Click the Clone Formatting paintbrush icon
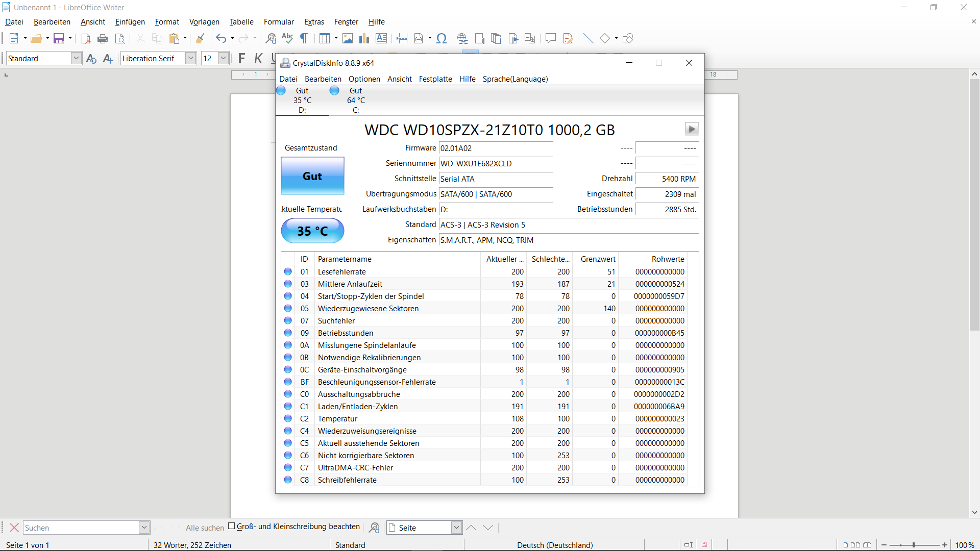 pyautogui.click(x=200, y=38)
